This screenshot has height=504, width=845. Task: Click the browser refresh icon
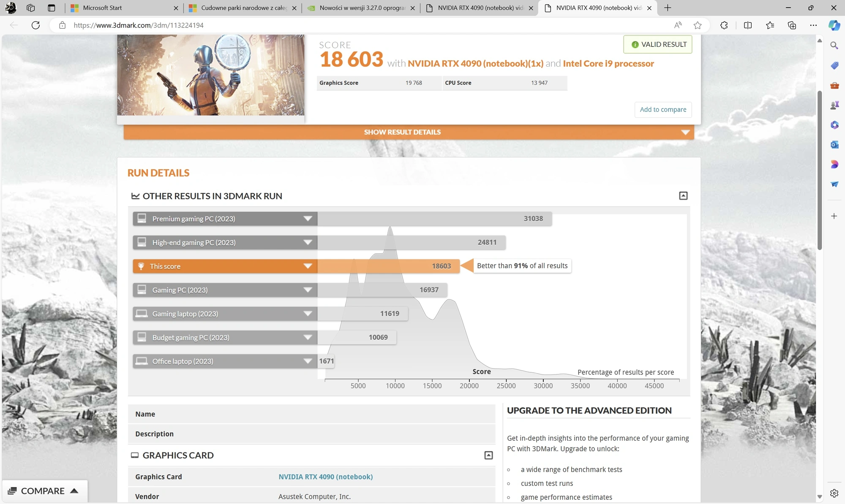point(36,25)
